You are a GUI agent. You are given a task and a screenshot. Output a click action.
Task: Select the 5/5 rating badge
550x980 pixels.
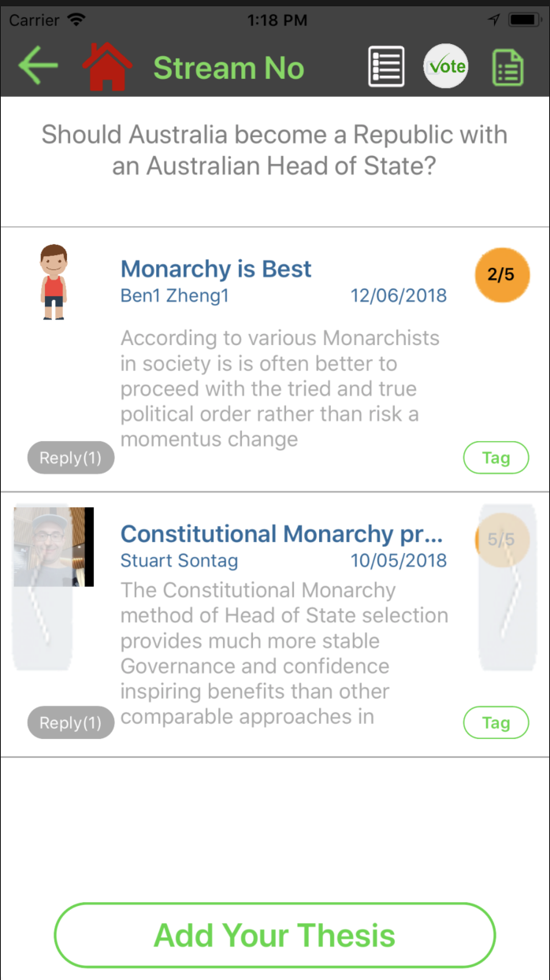502,540
